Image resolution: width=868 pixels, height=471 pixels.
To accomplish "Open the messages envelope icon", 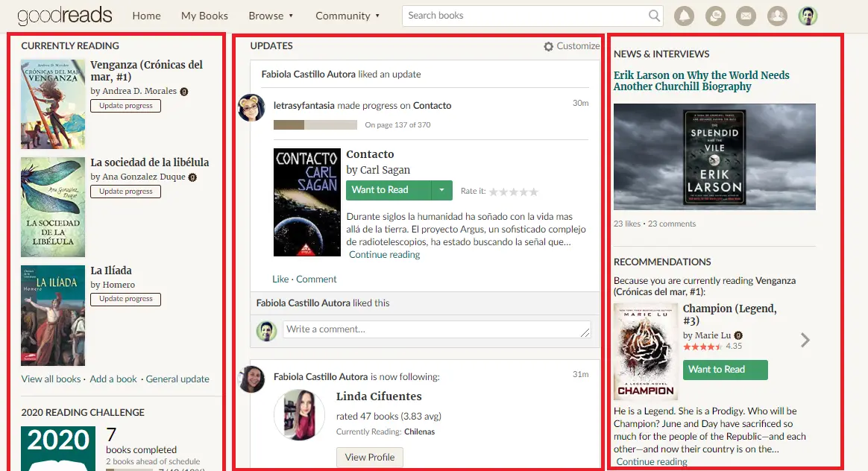I will (746, 16).
